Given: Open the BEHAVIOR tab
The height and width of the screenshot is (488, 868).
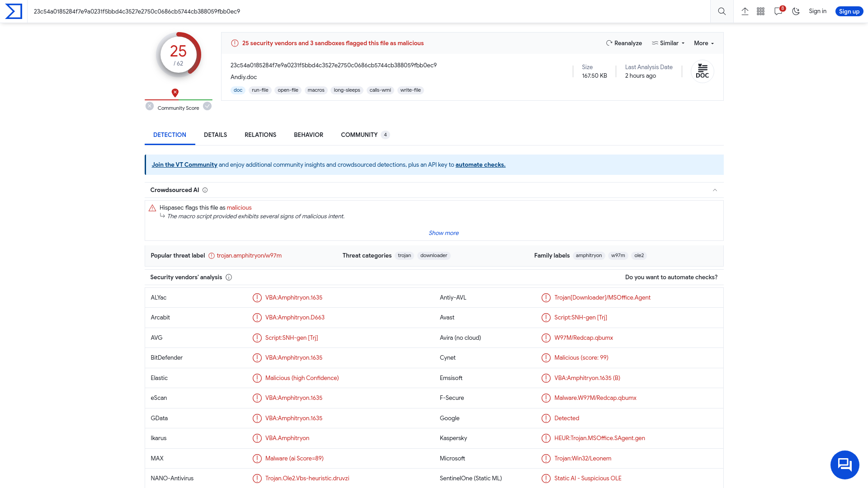Looking at the screenshot, I should [x=308, y=135].
